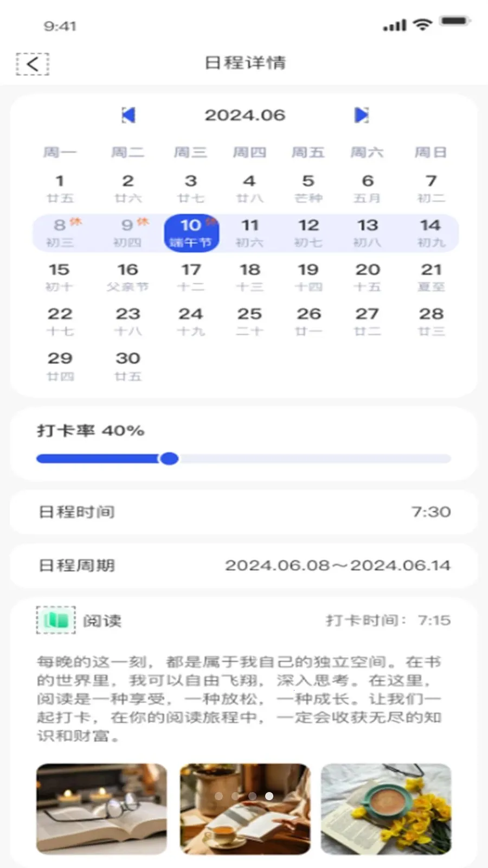Open the 日程周期 date range row
488x868 pixels.
244,565
